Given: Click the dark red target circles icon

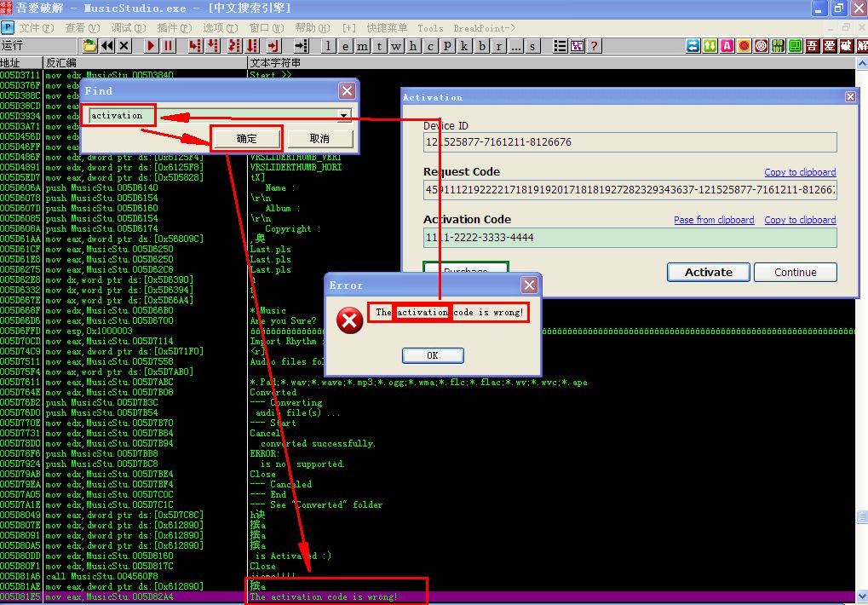Looking at the screenshot, I should coord(762,46).
